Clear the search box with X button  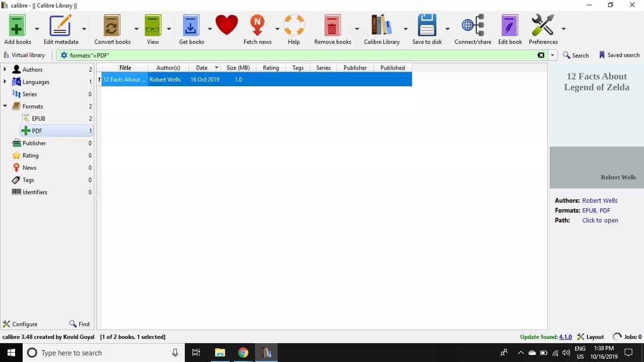pyautogui.click(x=541, y=55)
